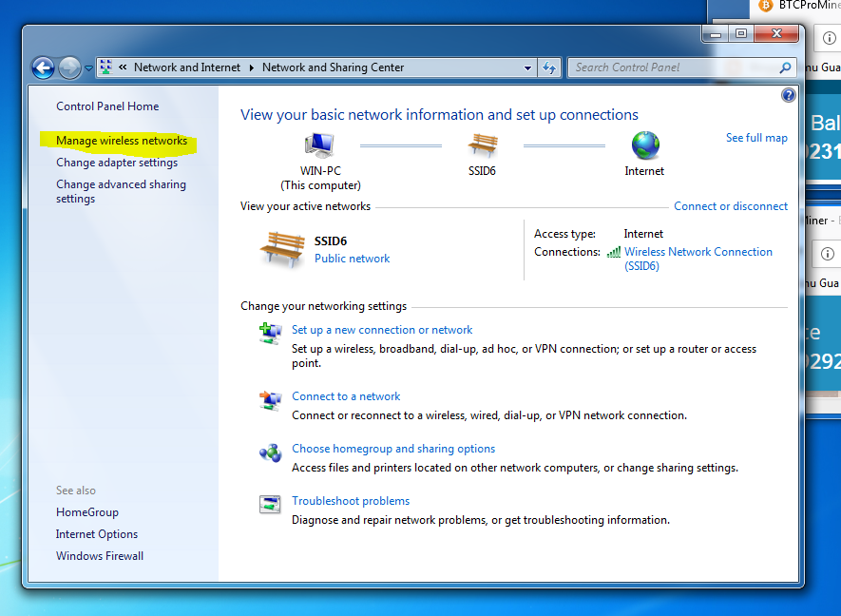Open Control Panel Home
Image resolution: width=841 pixels, height=616 pixels.
point(107,106)
